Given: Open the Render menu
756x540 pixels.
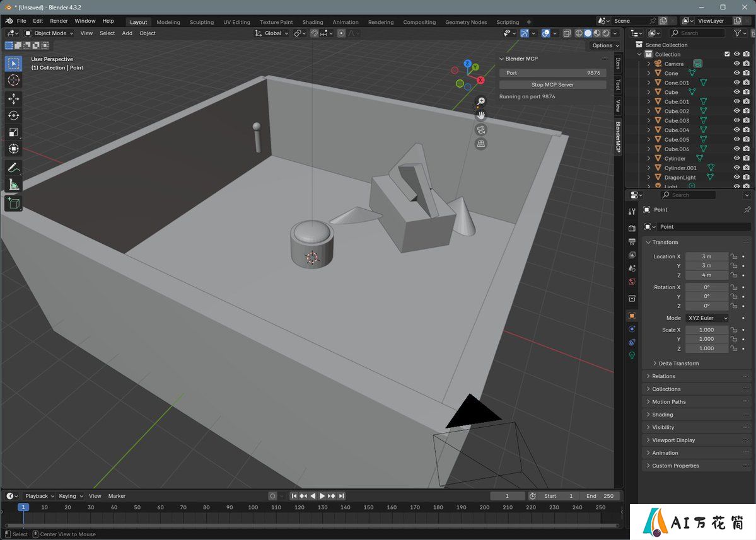Looking at the screenshot, I should point(59,21).
